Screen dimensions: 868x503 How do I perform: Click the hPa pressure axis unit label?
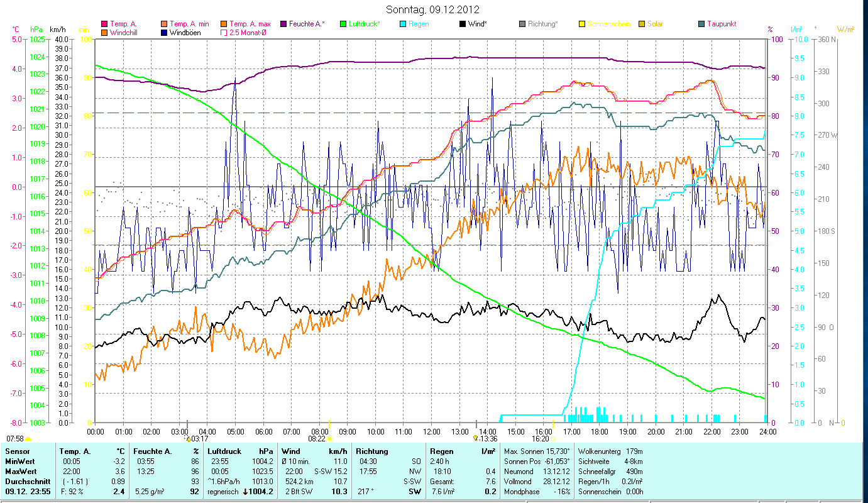point(37,30)
